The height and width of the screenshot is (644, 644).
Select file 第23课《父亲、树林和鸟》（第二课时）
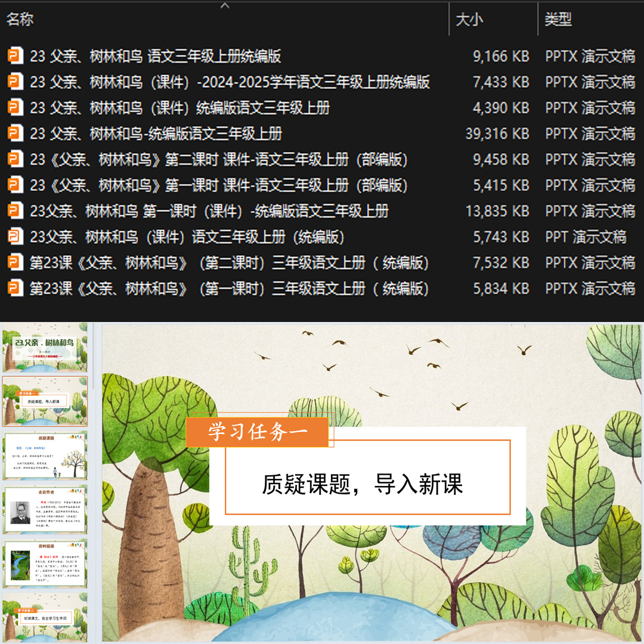click(229, 262)
